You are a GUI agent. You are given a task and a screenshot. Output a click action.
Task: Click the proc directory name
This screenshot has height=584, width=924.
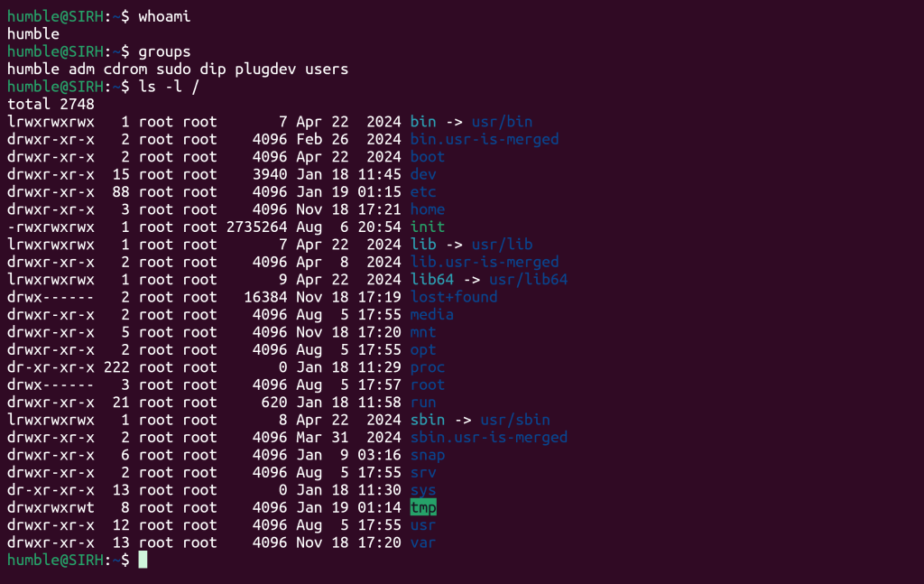coord(427,367)
